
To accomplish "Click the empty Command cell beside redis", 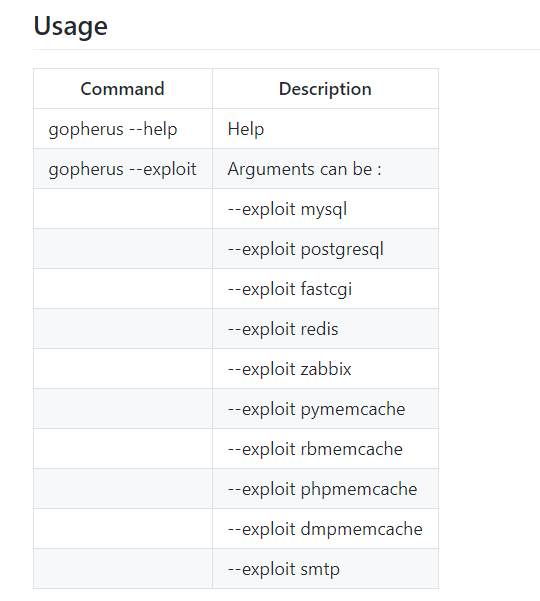I will pyautogui.click(x=123, y=329).
